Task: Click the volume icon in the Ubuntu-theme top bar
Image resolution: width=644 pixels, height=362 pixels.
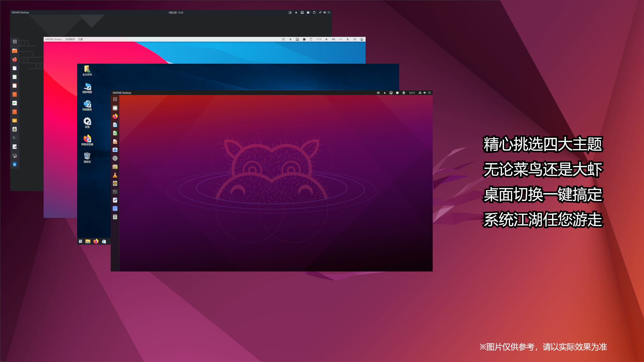Action: pyautogui.click(x=425, y=93)
